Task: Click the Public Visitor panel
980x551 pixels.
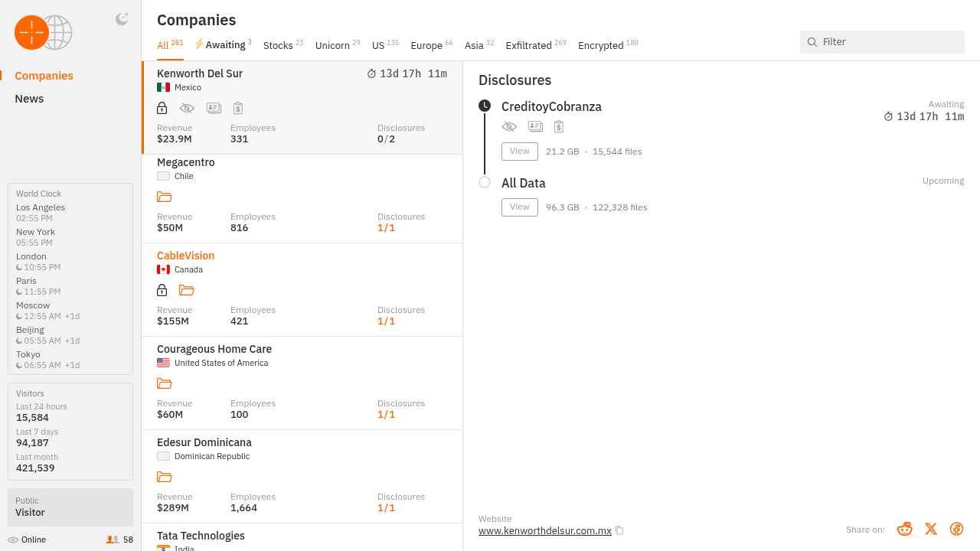Action: (70, 507)
